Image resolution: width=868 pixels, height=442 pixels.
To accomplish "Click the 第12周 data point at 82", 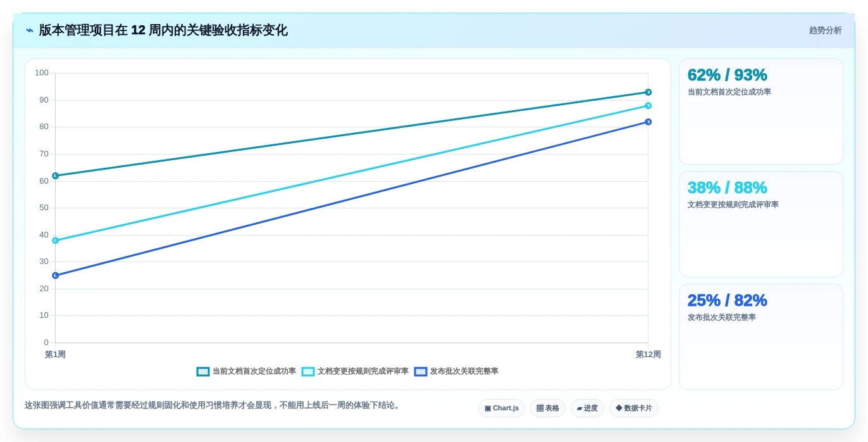I will [x=648, y=122].
